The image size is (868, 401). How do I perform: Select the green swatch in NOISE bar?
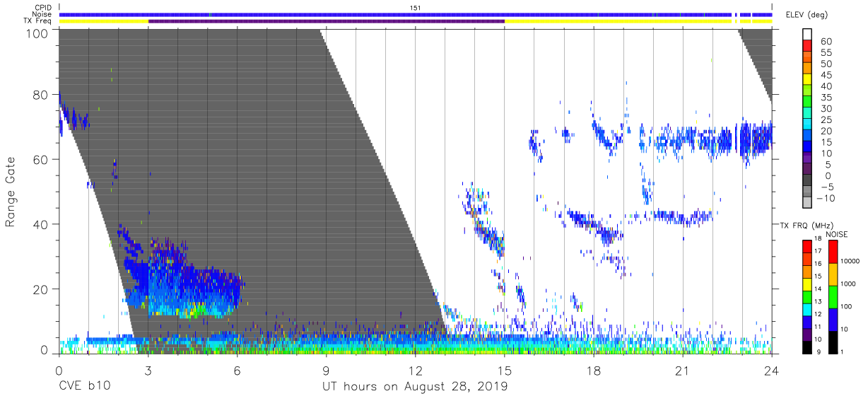pos(833,296)
